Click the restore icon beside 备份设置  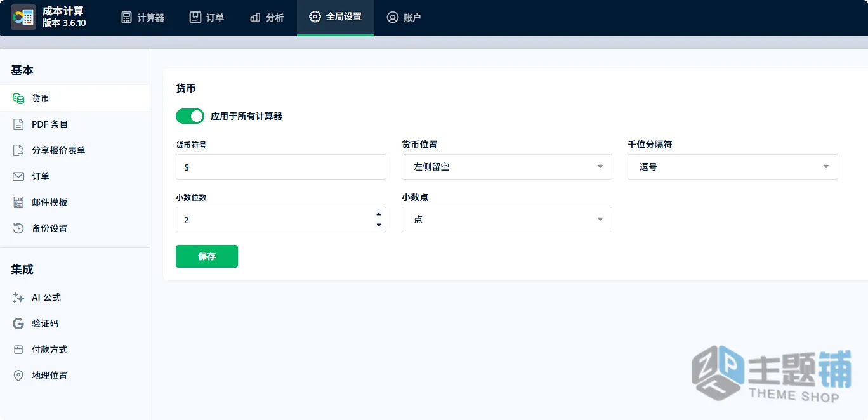18,228
